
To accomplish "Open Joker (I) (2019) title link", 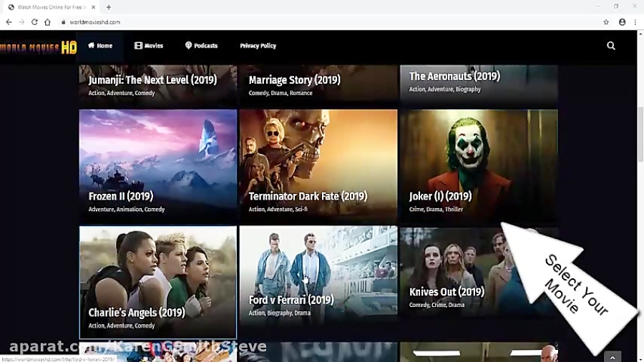I will pyautogui.click(x=440, y=196).
